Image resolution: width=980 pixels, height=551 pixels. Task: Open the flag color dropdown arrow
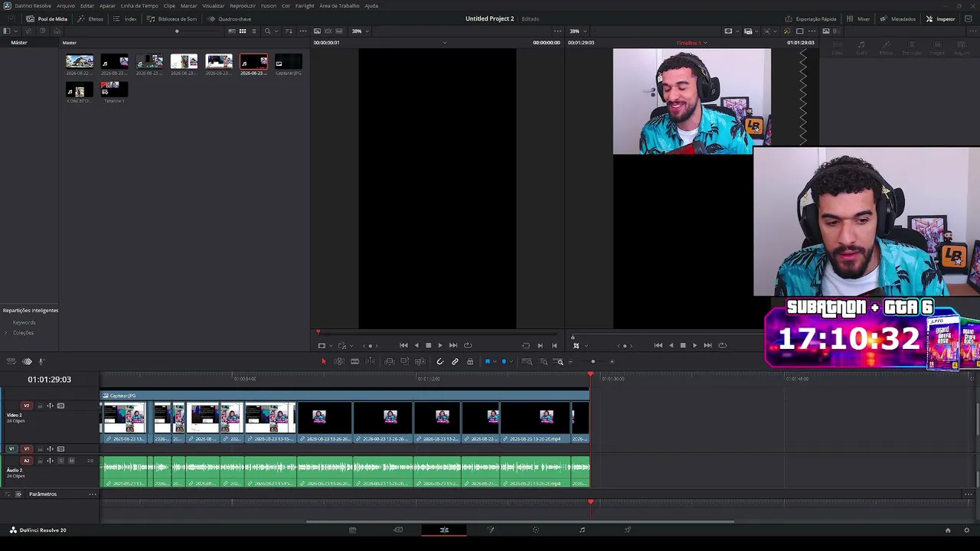click(495, 361)
